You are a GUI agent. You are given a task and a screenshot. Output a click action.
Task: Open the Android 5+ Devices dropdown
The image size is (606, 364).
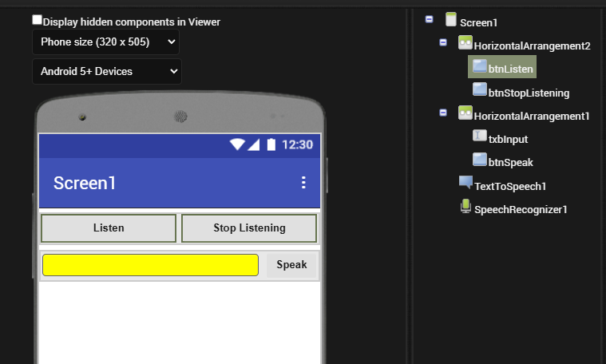107,72
